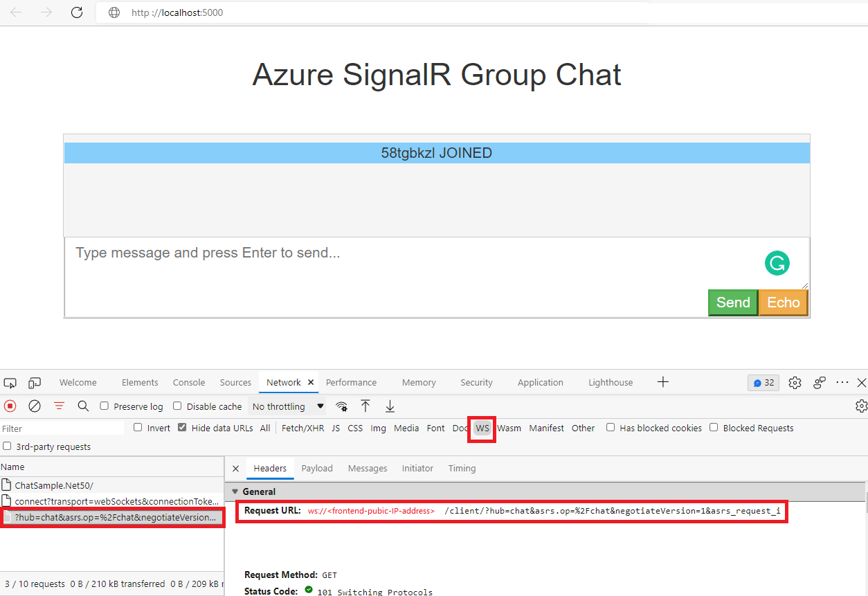Open DevTools settings gear
This screenshot has height=596, width=868.
(x=795, y=382)
